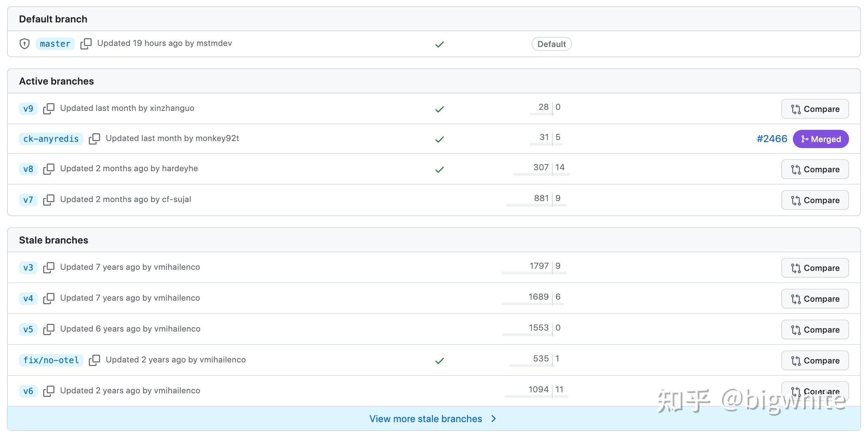Click v8 branch's green check status
868x440 pixels.
click(439, 170)
